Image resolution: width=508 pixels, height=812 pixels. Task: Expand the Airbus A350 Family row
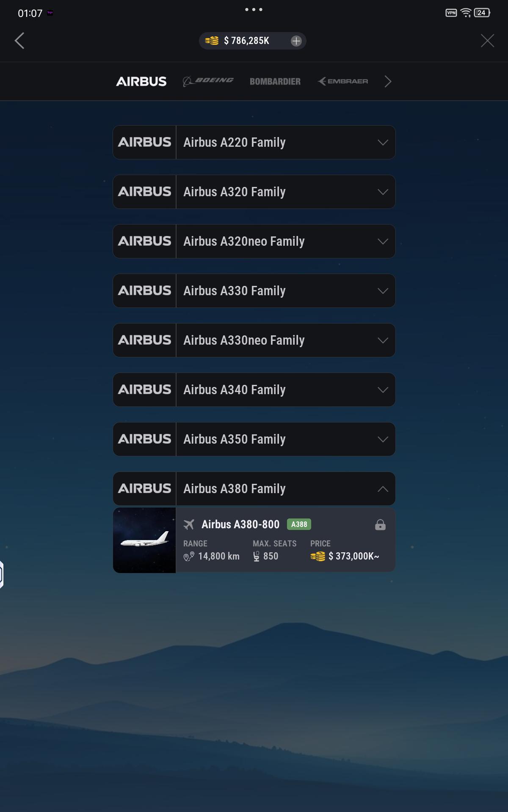pyautogui.click(x=254, y=439)
